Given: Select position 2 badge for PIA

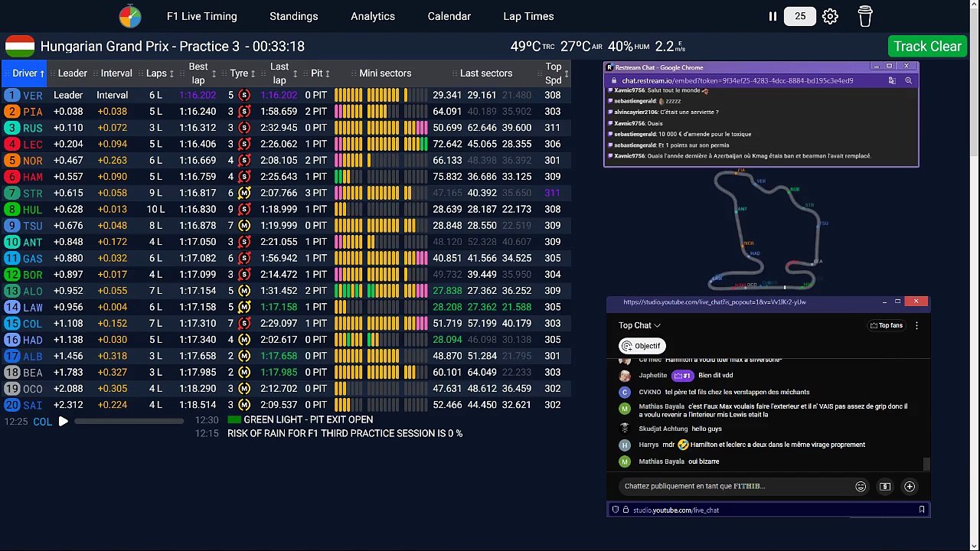Looking at the screenshot, I should (x=11, y=112).
